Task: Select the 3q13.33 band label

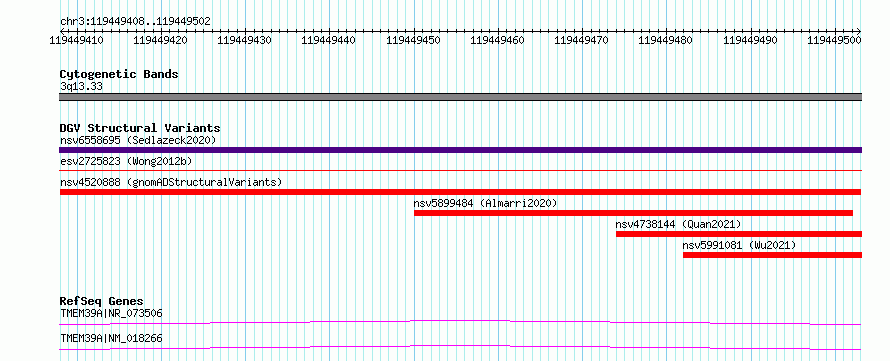Action: (81, 87)
